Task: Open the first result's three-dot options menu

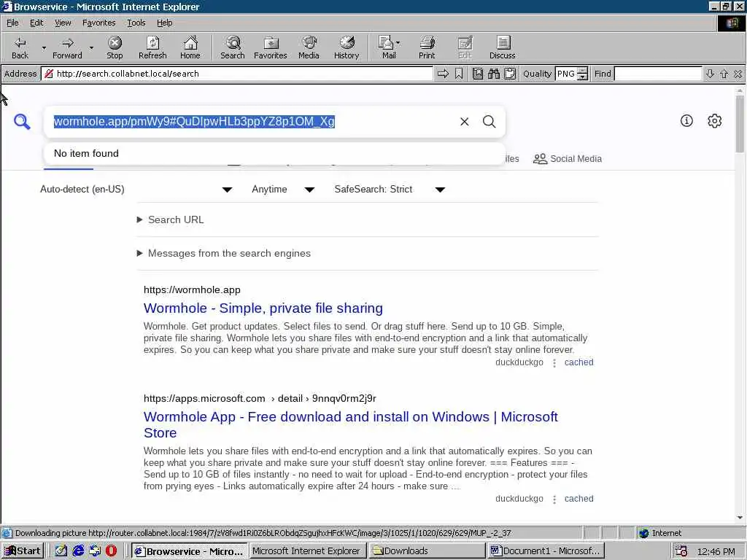Action: (x=554, y=363)
